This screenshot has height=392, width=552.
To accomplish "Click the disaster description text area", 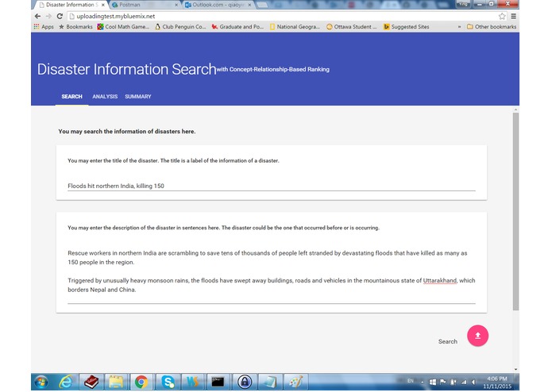I will 272,275.
